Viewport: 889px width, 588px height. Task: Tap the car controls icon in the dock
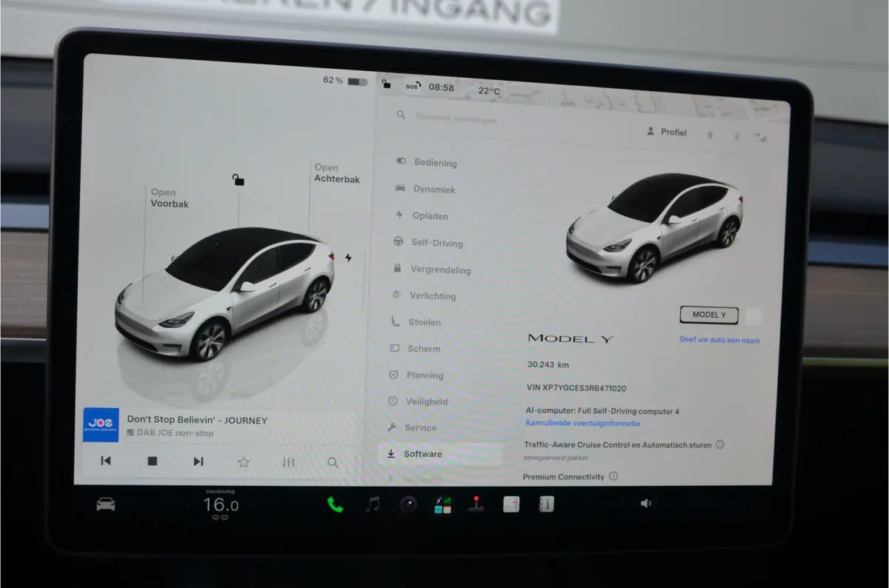[106, 504]
